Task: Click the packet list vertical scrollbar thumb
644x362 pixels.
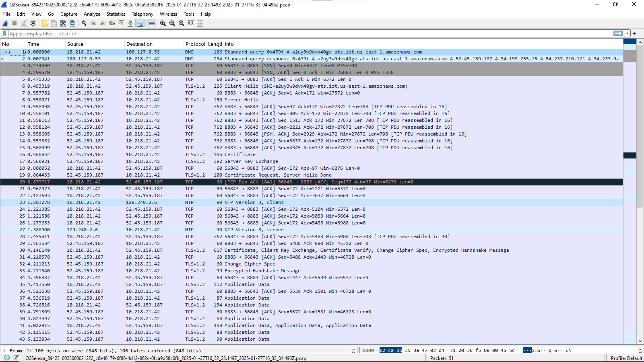Action: tap(640, 126)
